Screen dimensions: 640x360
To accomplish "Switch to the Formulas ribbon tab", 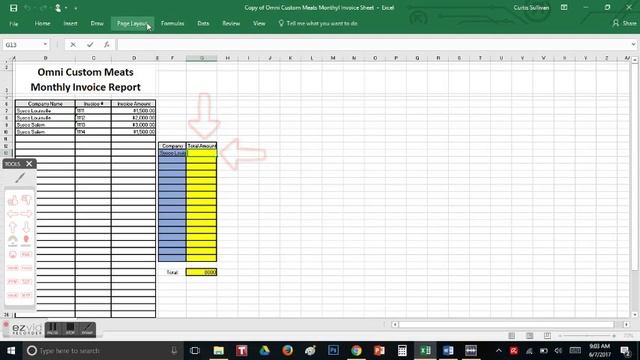I will pyautogui.click(x=172, y=24).
